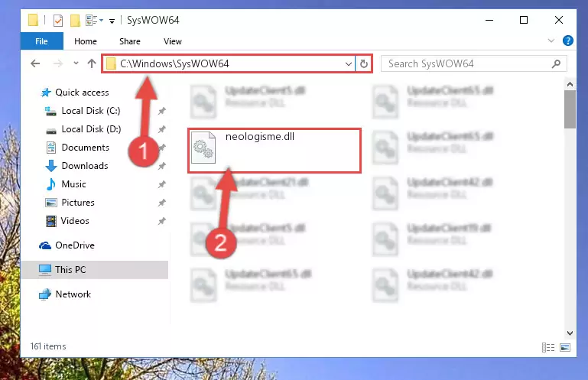Click the folder icon in the title bar

click(33, 20)
